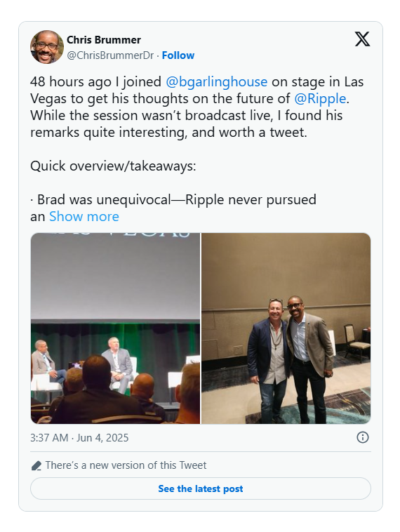The width and height of the screenshot is (400, 532).
Task: Open the 3:37 AM Jun 4, 2025 timestamp
Action: pos(79,438)
